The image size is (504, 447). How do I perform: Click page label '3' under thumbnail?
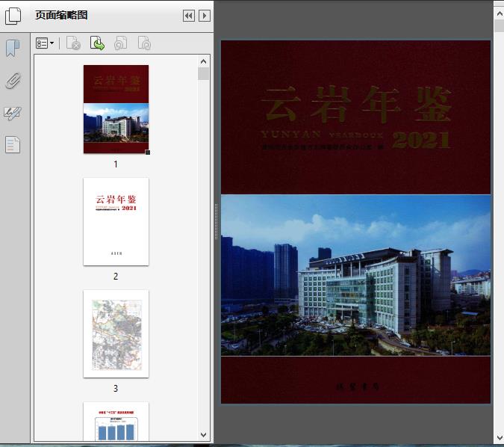pyautogui.click(x=116, y=389)
